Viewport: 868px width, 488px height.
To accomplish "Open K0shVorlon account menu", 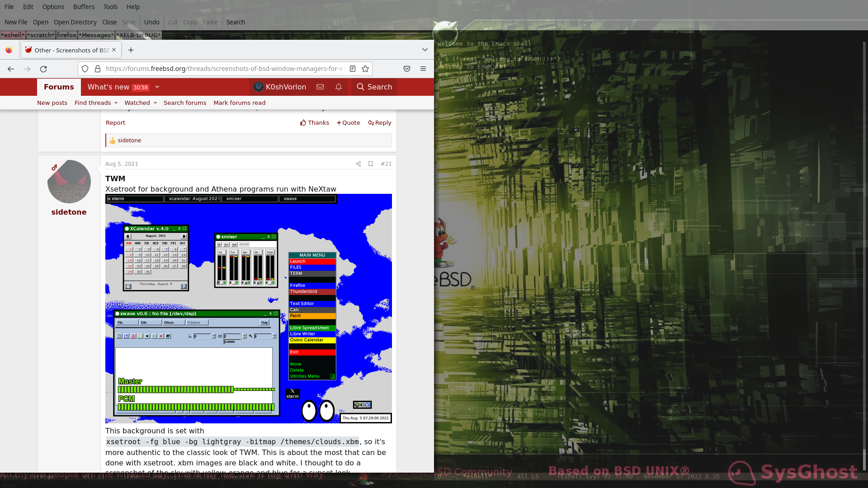I will pyautogui.click(x=280, y=87).
